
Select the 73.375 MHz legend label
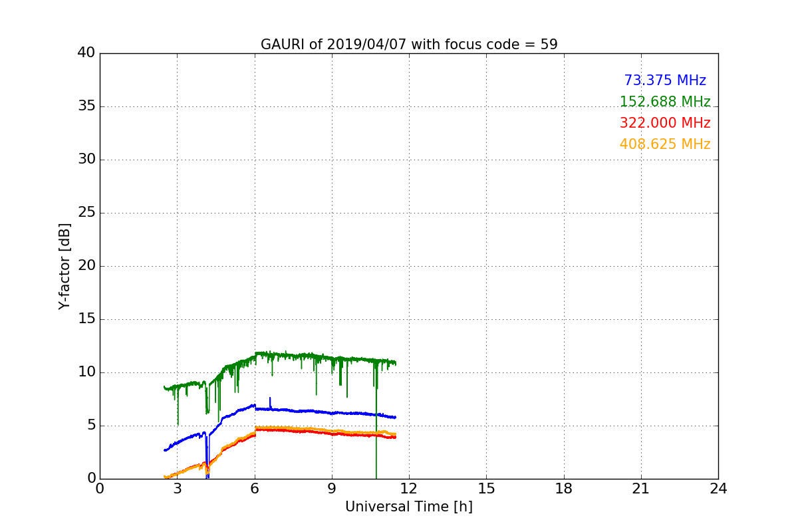click(665, 80)
